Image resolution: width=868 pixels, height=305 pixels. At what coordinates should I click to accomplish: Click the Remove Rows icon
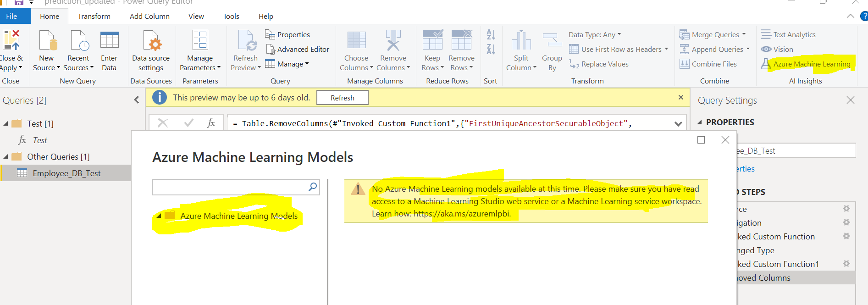(x=462, y=40)
